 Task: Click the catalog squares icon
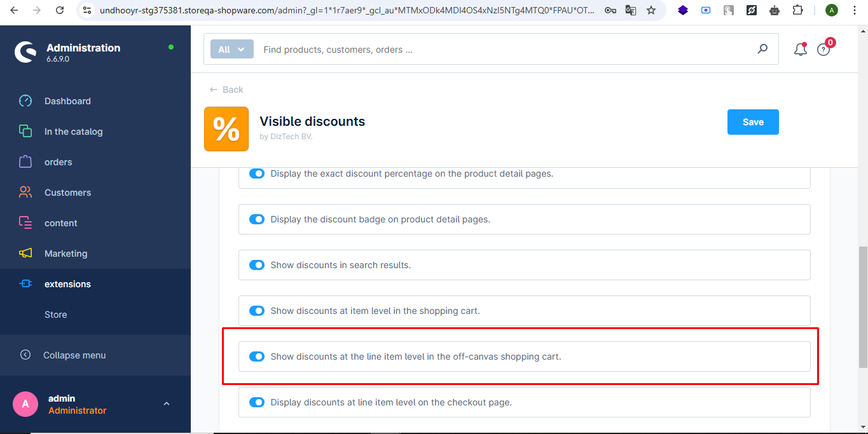point(25,132)
